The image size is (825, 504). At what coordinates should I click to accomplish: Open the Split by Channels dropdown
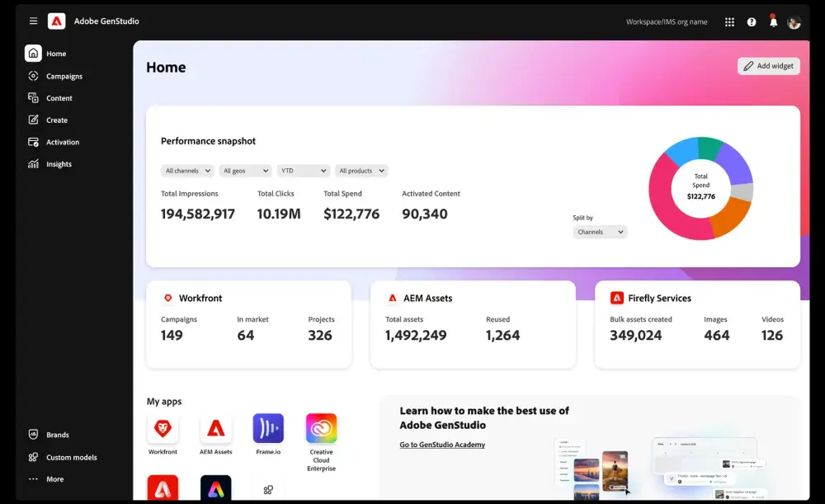coord(600,233)
